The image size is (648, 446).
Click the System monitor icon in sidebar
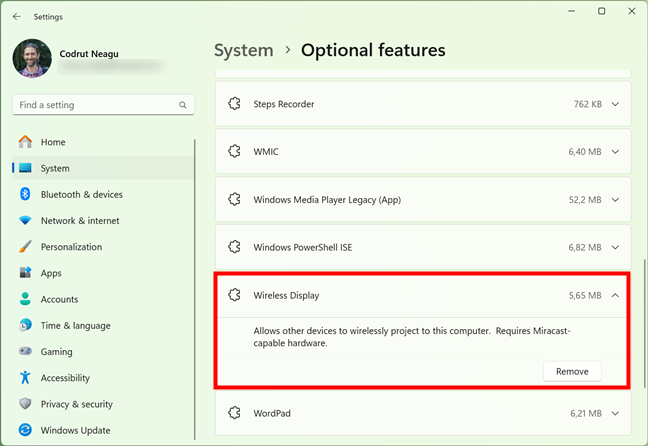point(25,168)
